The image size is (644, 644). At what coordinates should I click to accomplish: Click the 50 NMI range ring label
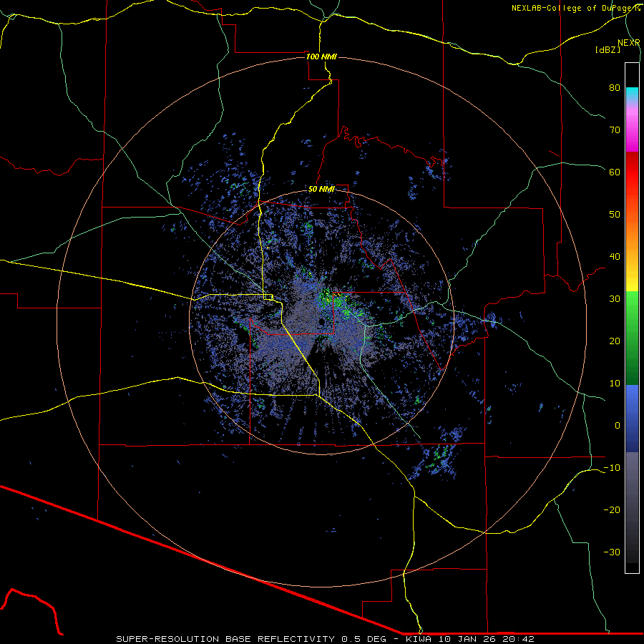(321, 190)
